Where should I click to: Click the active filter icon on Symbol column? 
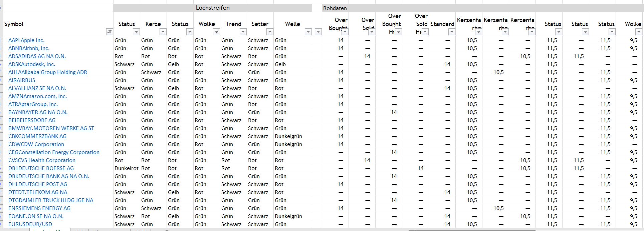pos(110,32)
